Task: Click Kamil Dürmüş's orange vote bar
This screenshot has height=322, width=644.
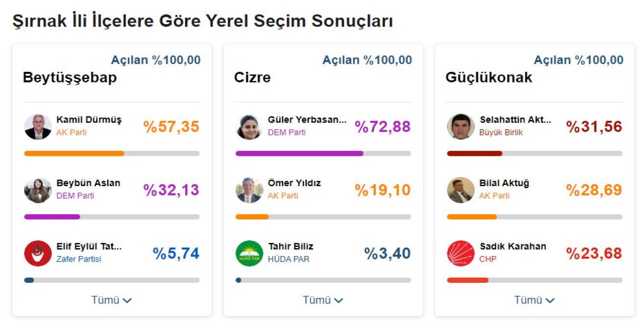Action: point(74,153)
